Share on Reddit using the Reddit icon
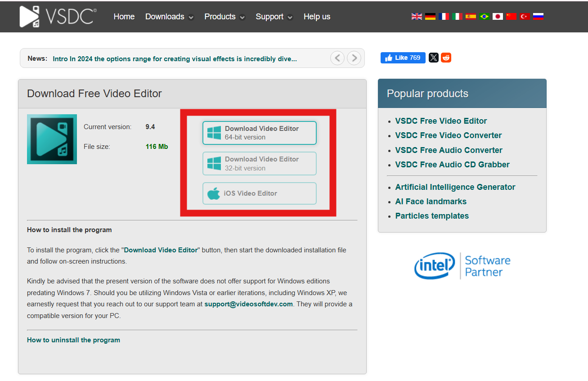The height and width of the screenshot is (381, 588). click(x=446, y=58)
